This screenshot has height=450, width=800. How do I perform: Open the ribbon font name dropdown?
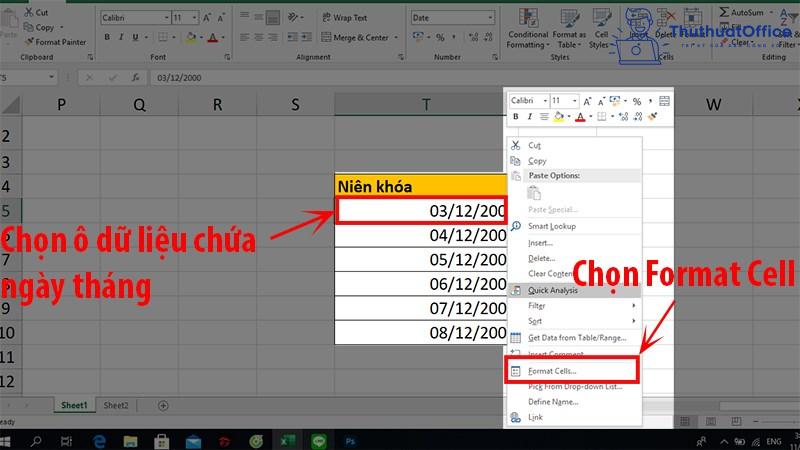pos(166,18)
